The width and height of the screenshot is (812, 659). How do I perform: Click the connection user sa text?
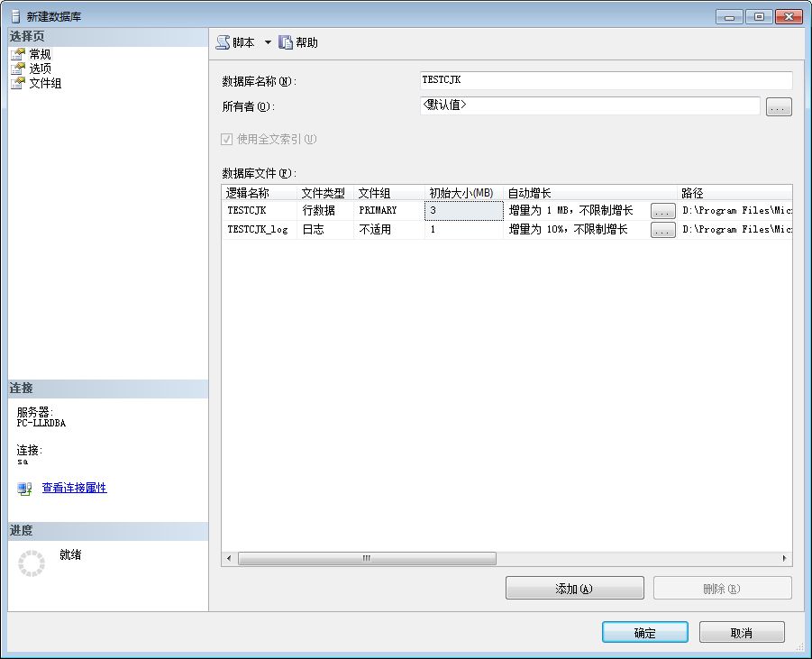(x=23, y=461)
